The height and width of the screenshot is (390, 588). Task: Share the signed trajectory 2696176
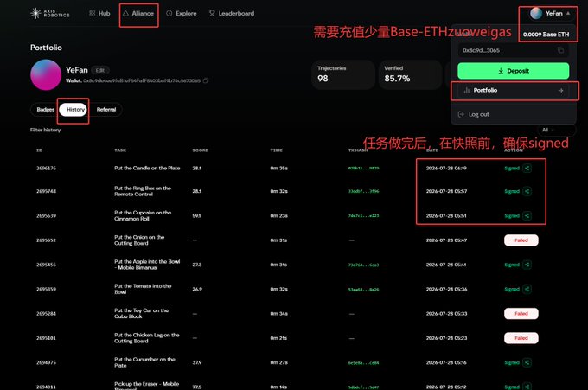coord(527,169)
